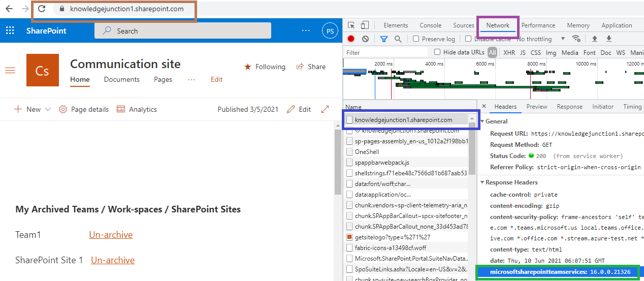Switch to the Initiator details tab

click(603, 107)
